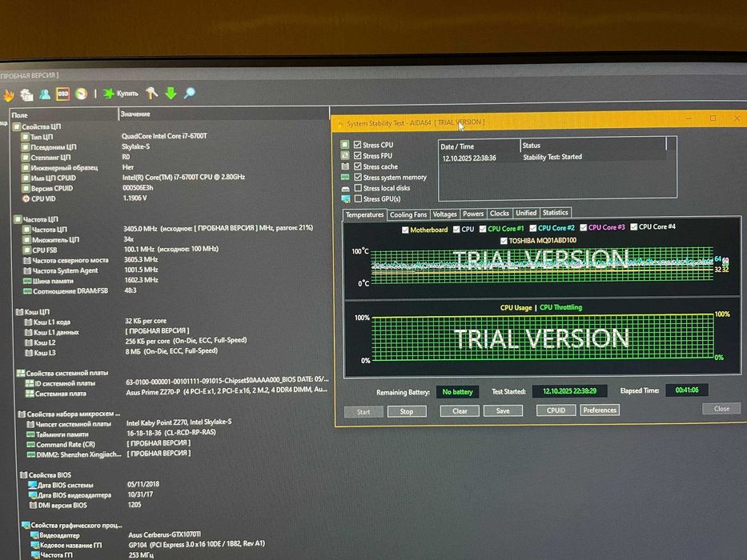
Task: Click the hammer tools toolbar icon
Action: pos(151,93)
